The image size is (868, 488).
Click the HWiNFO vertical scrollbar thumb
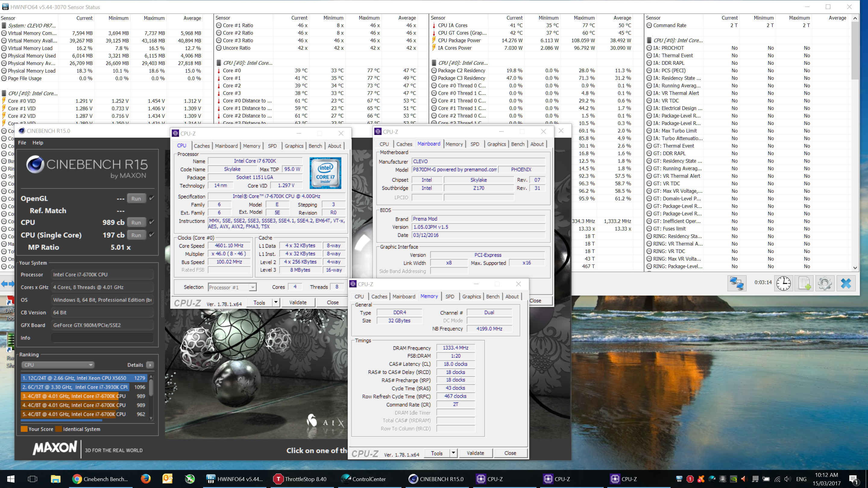click(x=855, y=51)
